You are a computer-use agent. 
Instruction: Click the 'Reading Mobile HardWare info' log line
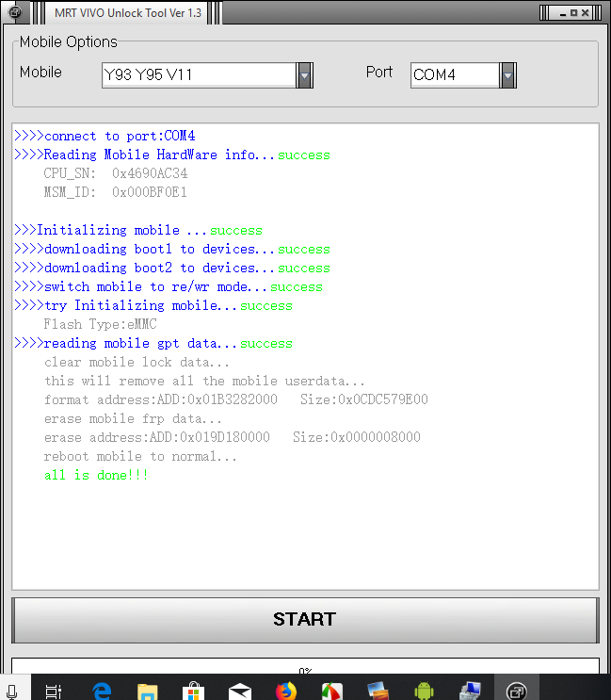click(x=172, y=155)
